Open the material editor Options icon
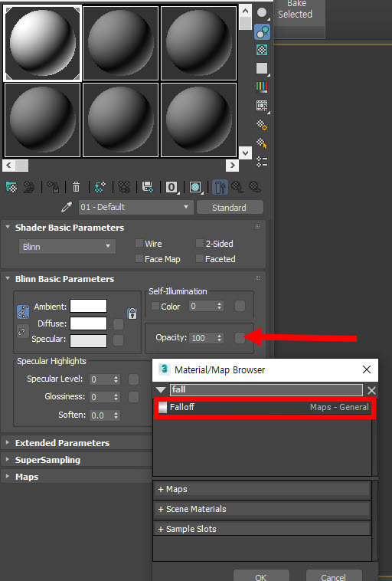392x581 pixels. (262, 125)
